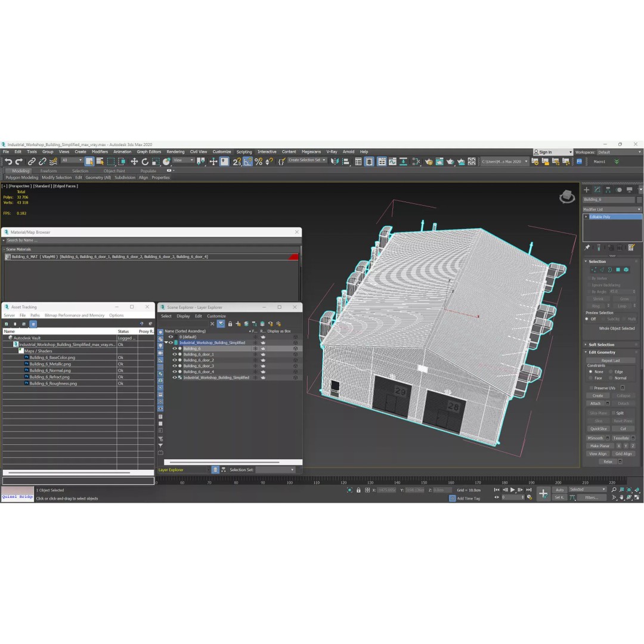The width and height of the screenshot is (644, 644).
Task: Open the Workspaces Default dropdown
Action: [x=620, y=153]
